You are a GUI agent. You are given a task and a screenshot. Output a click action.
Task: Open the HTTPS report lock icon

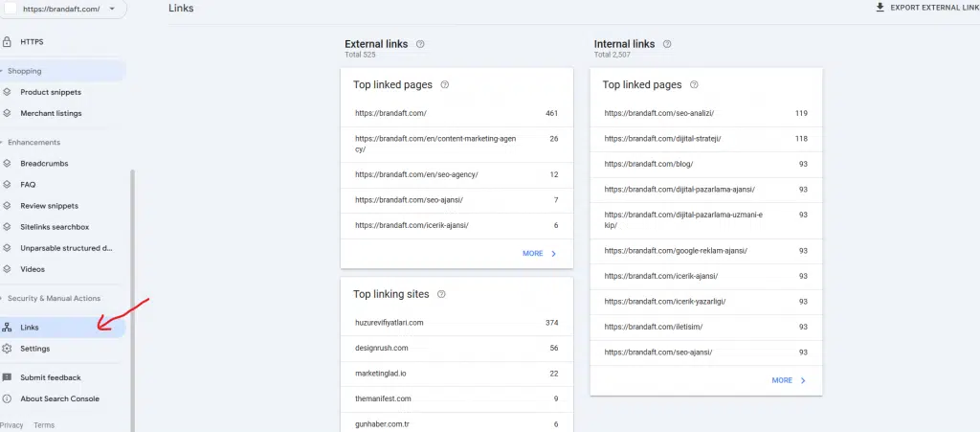(7, 42)
